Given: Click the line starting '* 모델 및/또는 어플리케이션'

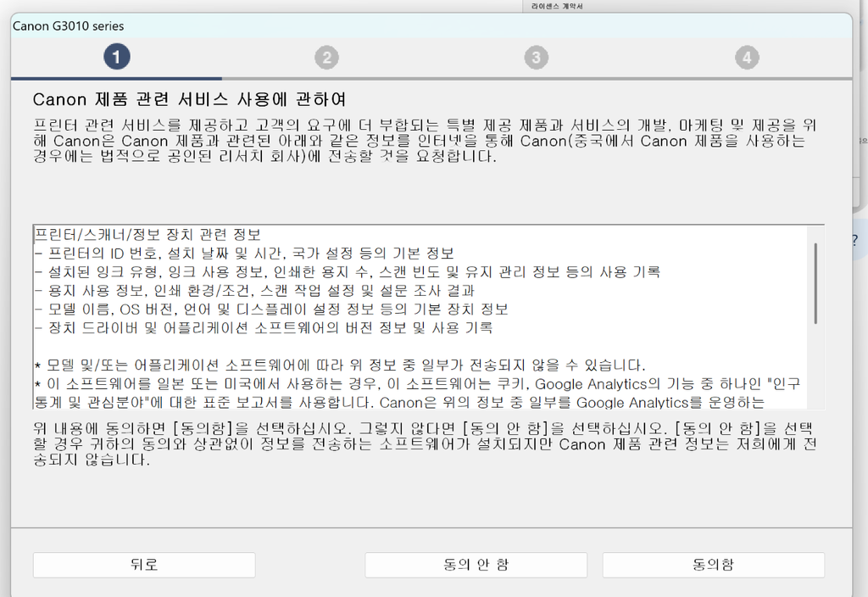Looking at the screenshot, I should click(340, 365).
